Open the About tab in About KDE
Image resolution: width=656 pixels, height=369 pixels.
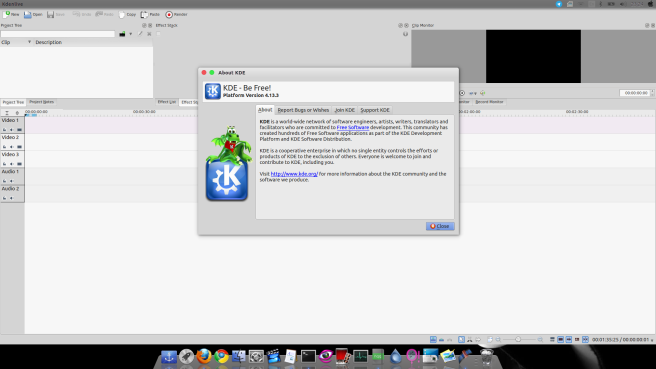click(265, 110)
